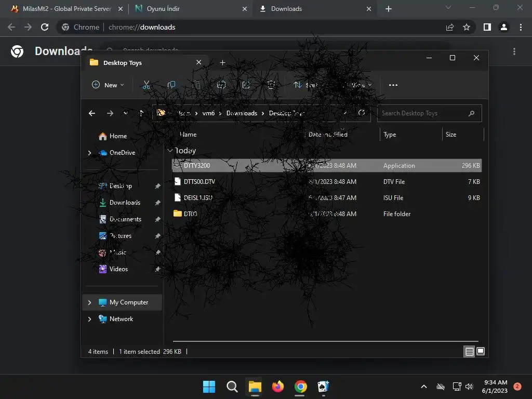
Task: Open a new Chrome tab
Action: pos(389,9)
